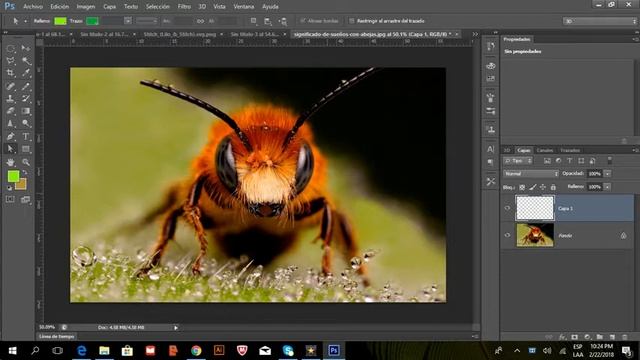Toggle lock position

(543, 187)
